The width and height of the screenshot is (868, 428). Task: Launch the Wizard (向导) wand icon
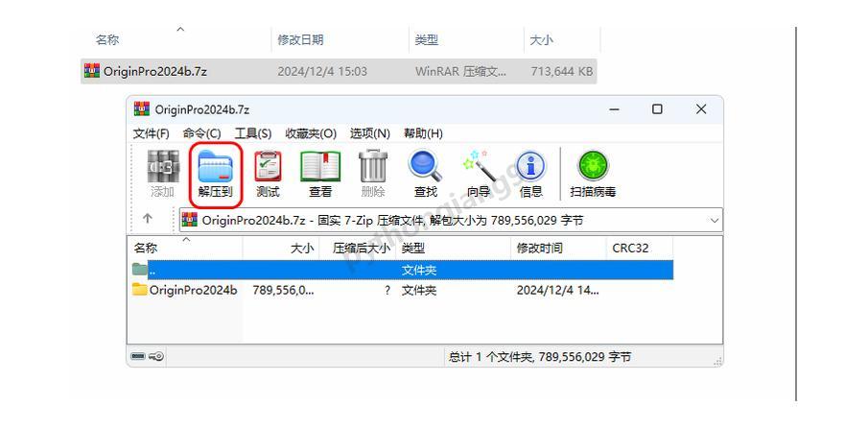tap(478, 166)
